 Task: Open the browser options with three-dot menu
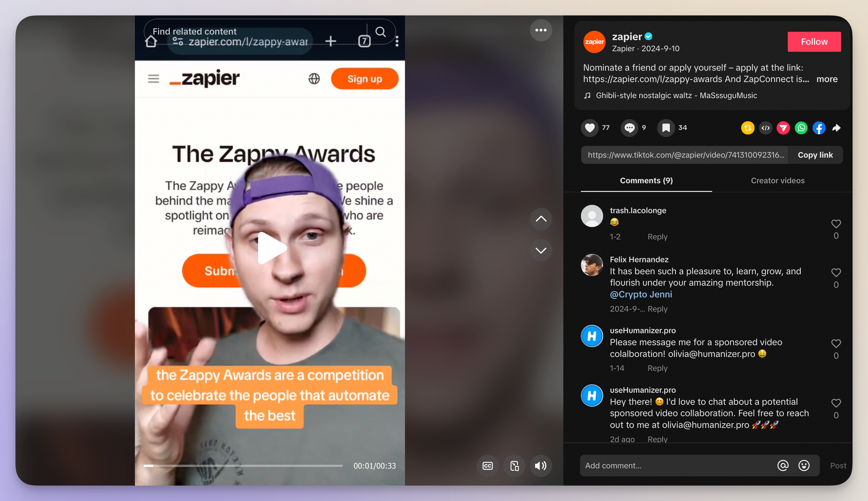(395, 41)
